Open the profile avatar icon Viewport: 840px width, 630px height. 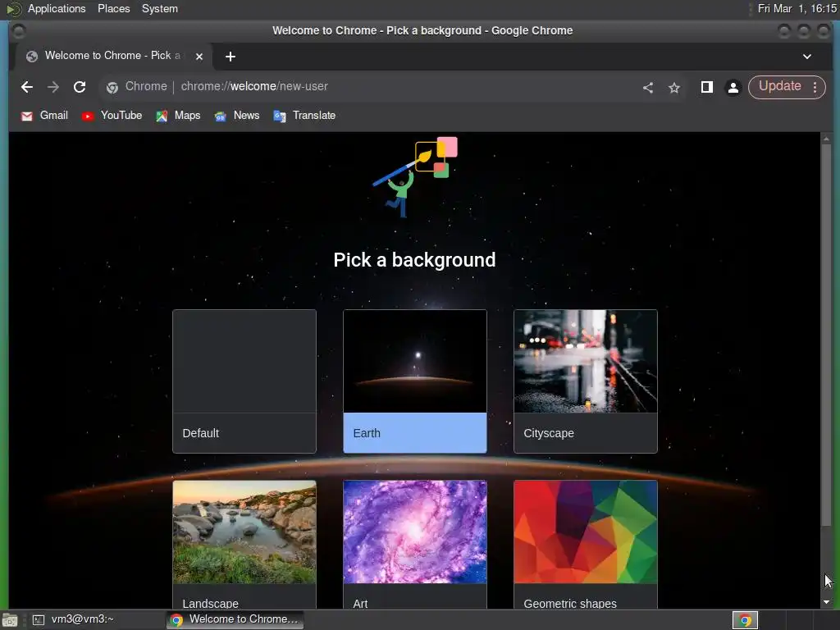pyautogui.click(x=733, y=87)
